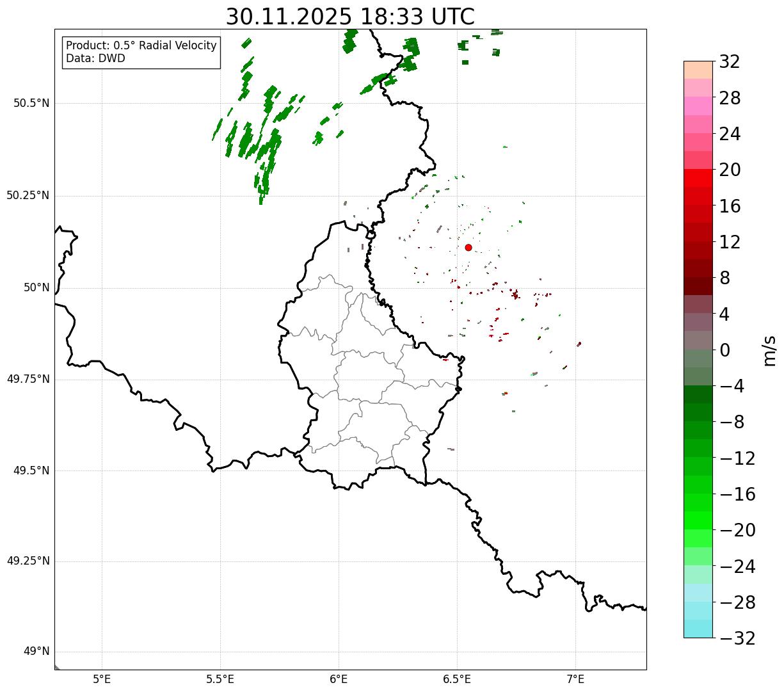The height and width of the screenshot is (692, 784).
Task: Click the title '30.11.2025 18:33 UTC'
Action: (350, 17)
